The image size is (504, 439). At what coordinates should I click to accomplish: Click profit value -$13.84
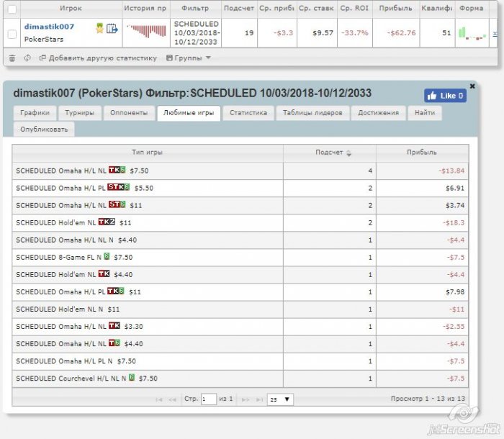pos(451,171)
